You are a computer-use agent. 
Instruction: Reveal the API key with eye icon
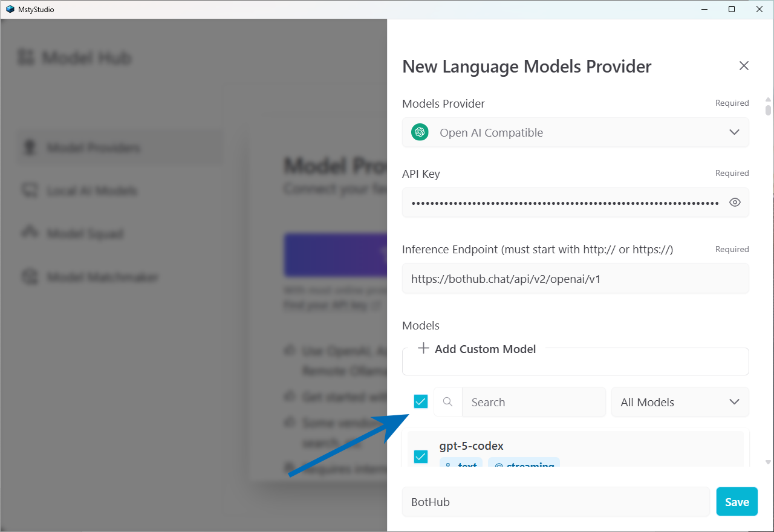[735, 203]
